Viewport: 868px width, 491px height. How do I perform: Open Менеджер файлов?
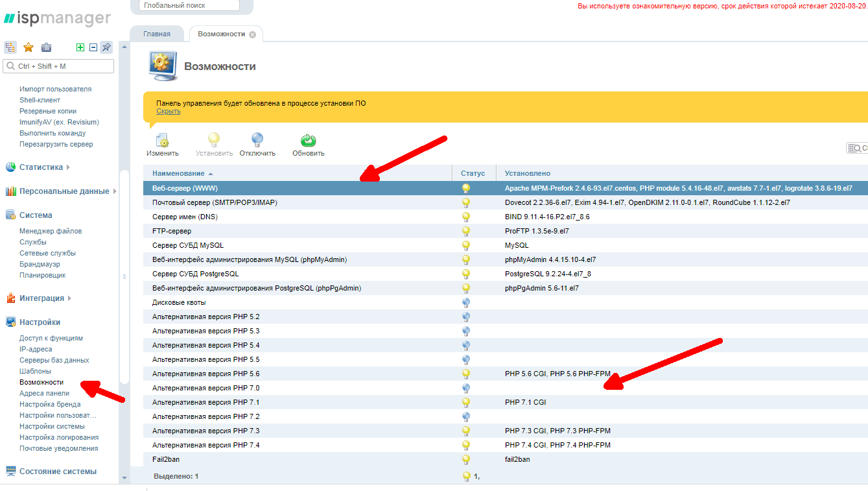51,231
